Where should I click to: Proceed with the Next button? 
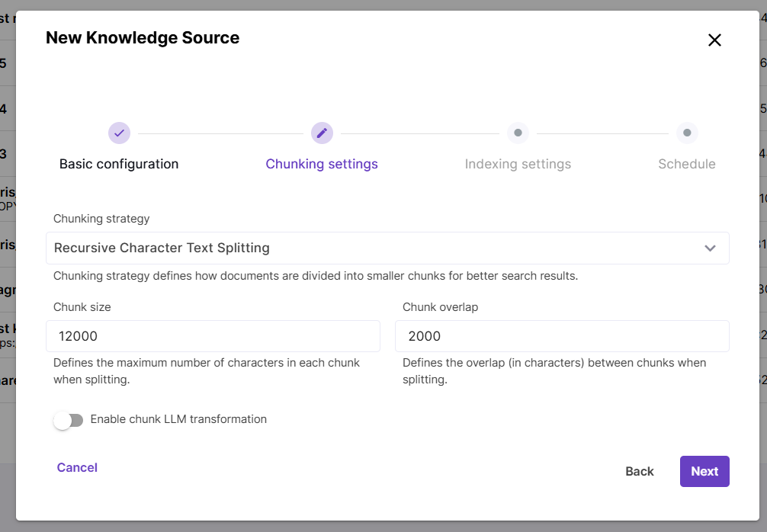pyautogui.click(x=704, y=471)
